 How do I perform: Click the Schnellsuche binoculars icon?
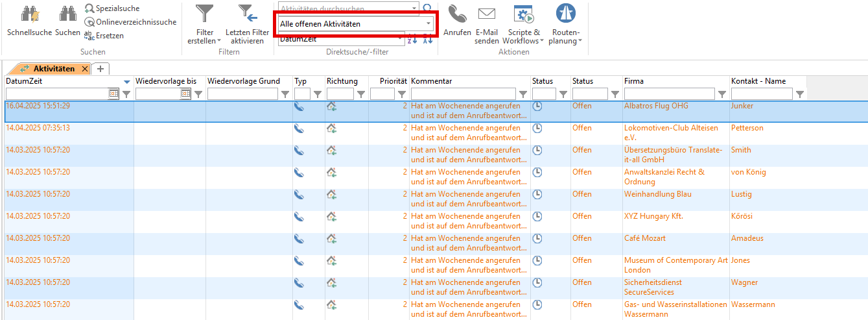tap(29, 14)
